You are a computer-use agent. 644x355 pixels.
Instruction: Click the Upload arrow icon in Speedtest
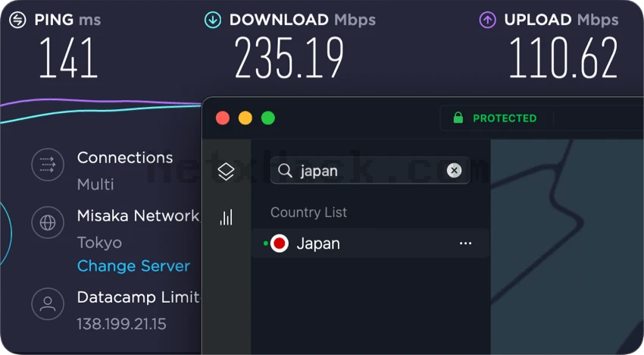click(x=487, y=20)
